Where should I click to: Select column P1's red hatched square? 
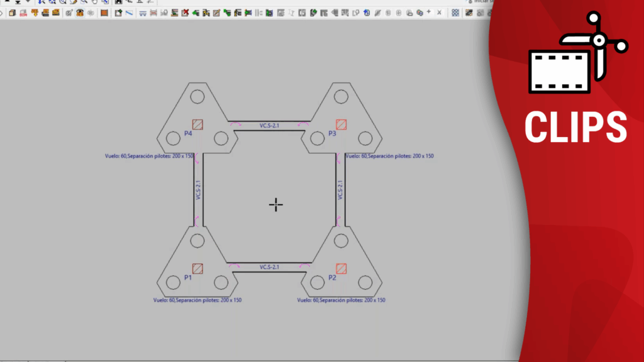point(197,268)
